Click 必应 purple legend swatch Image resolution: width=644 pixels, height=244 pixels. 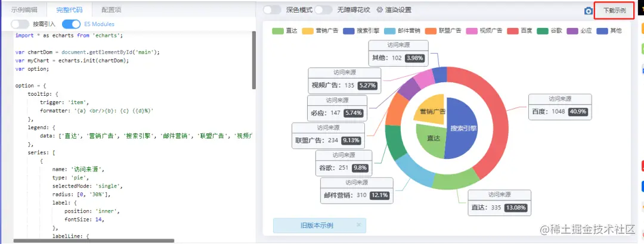[x=572, y=31]
